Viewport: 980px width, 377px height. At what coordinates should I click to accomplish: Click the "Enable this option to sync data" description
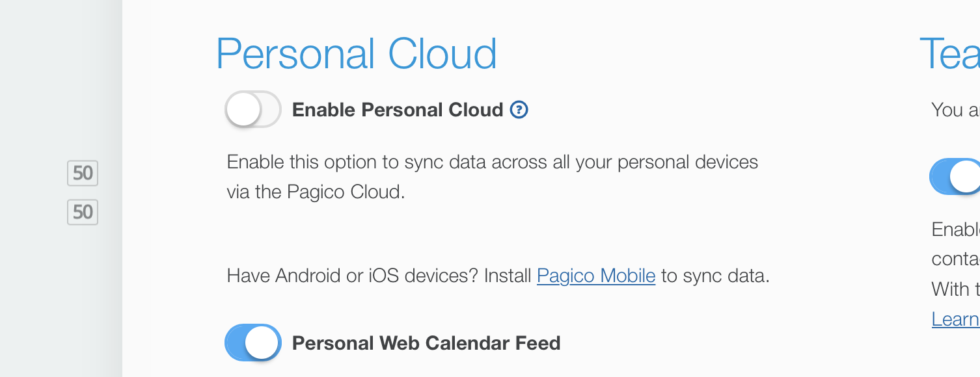[492, 162]
